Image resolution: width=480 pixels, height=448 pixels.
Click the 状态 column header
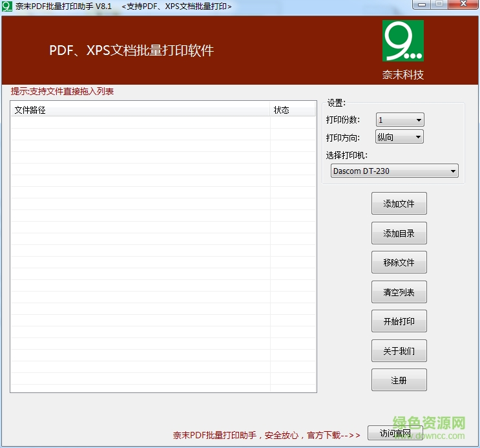[x=293, y=110]
